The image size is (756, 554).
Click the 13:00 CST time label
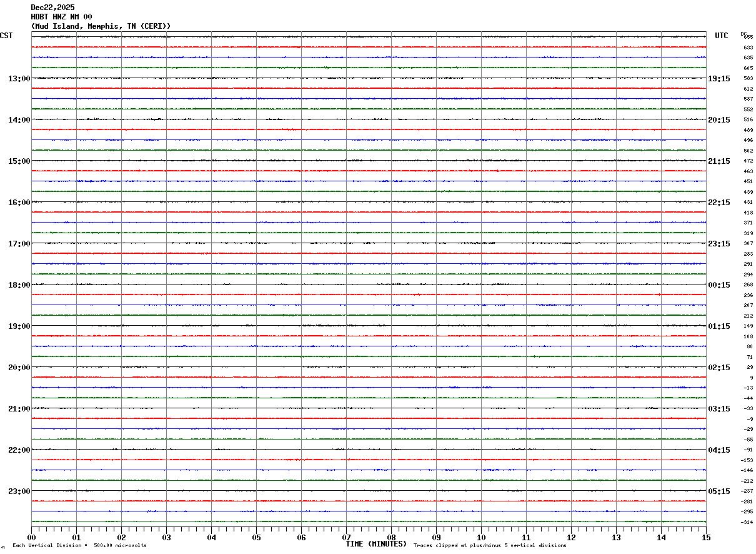click(x=19, y=79)
